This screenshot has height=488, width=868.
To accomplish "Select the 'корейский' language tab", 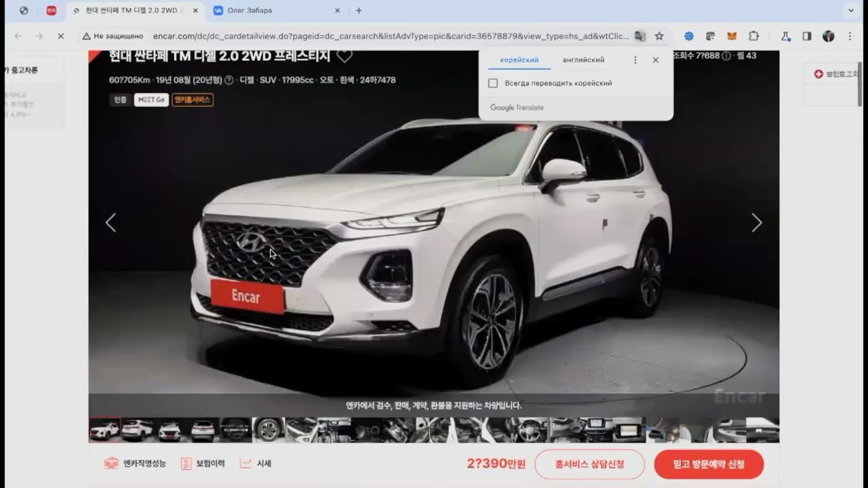I will (519, 60).
